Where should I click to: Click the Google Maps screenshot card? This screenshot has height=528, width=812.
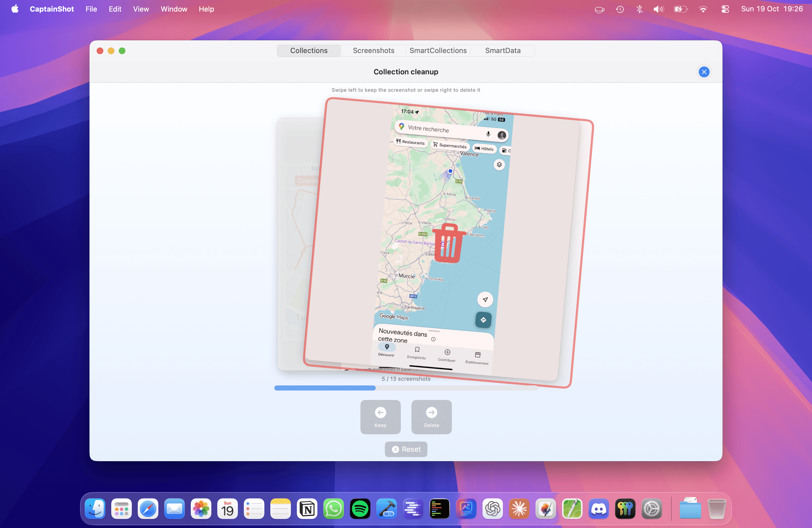[x=444, y=239]
